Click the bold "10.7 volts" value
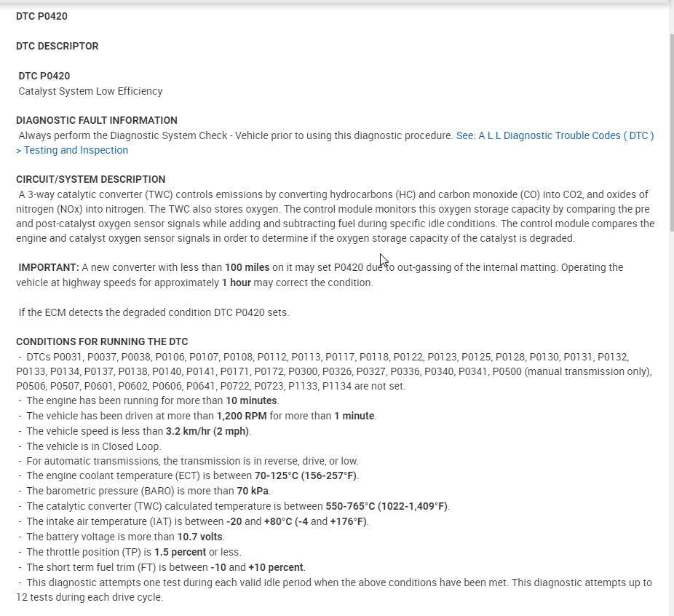The height and width of the screenshot is (616, 674). click(200, 537)
